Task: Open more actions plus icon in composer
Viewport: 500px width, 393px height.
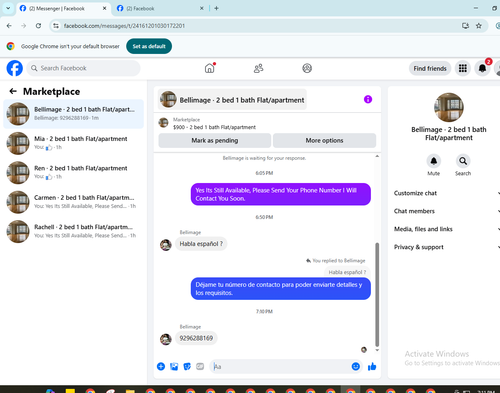Action: tap(161, 367)
